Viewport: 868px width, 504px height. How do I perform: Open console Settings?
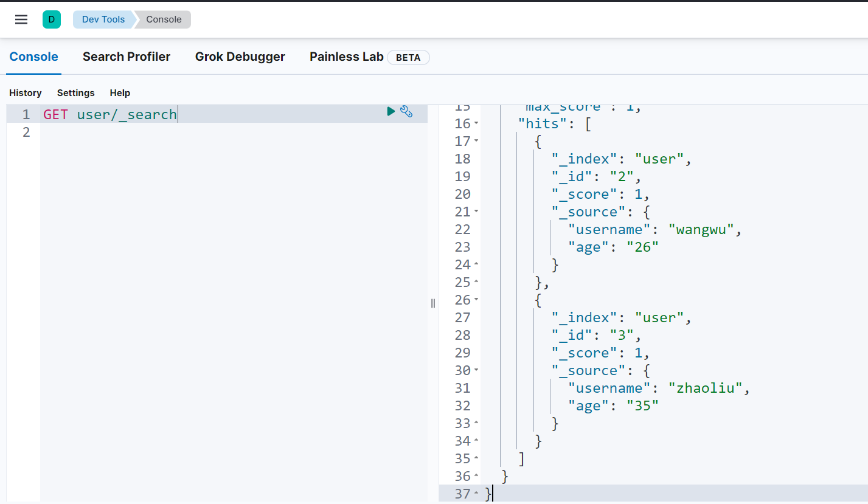click(76, 93)
